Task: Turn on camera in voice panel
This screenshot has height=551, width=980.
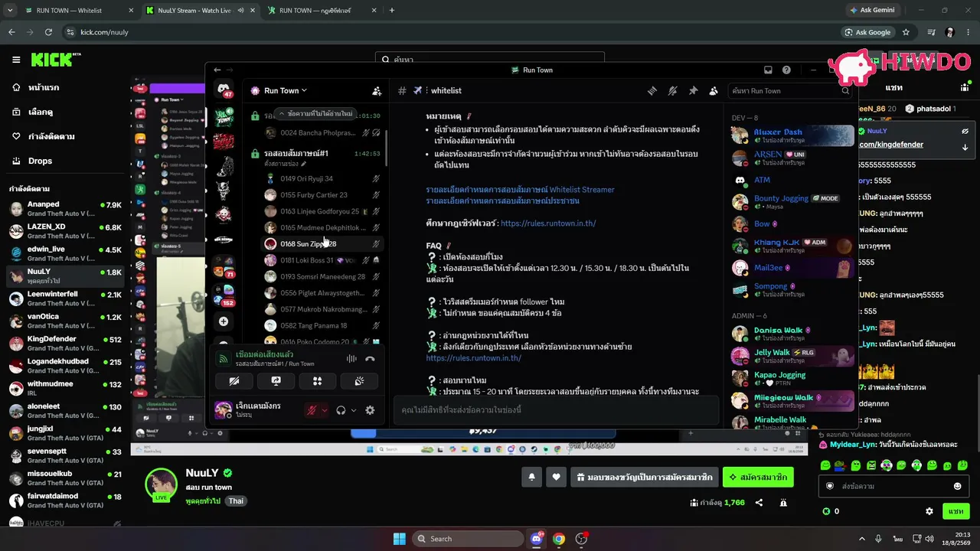Action: (x=234, y=381)
